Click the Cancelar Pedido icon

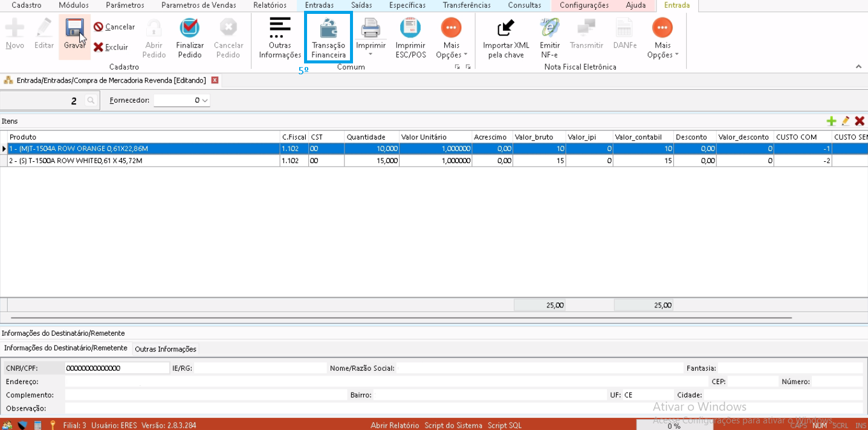pos(228,28)
